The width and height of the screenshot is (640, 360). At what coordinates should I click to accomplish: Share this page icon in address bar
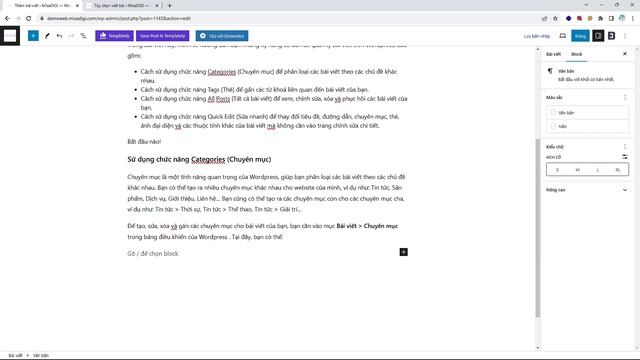pyautogui.click(x=544, y=18)
